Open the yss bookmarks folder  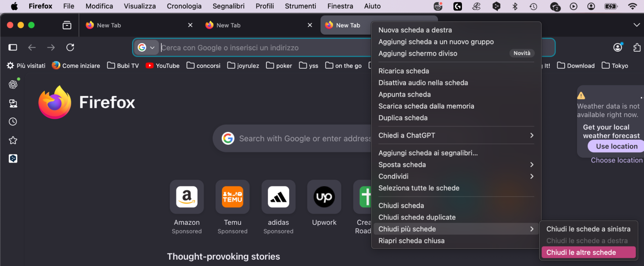click(x=309, y=66)
